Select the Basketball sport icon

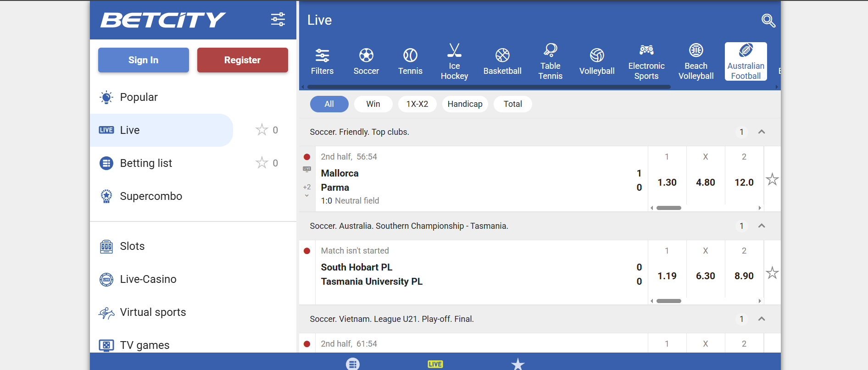click(x=502, y=61)
